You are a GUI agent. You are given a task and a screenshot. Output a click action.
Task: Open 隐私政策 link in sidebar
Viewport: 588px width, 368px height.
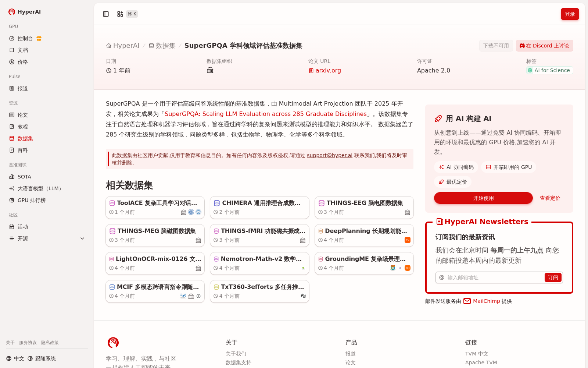click(50, 343)
